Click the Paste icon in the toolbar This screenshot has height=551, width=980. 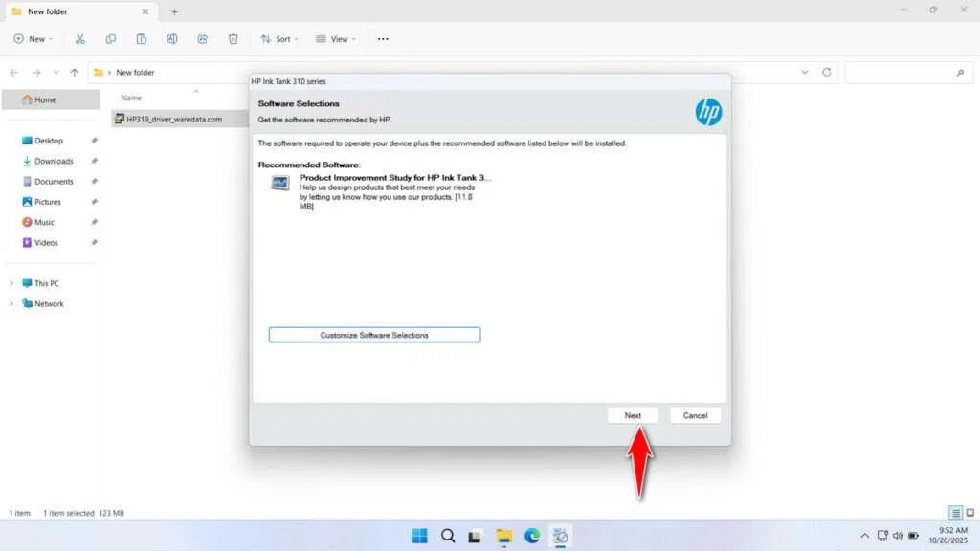[142, 38]
